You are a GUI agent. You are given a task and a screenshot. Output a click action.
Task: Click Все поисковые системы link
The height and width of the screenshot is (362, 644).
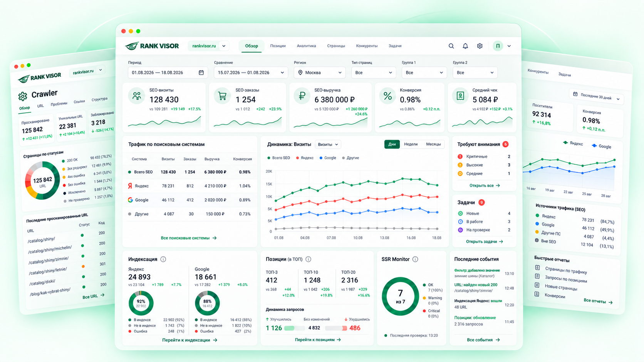(189, 238)
